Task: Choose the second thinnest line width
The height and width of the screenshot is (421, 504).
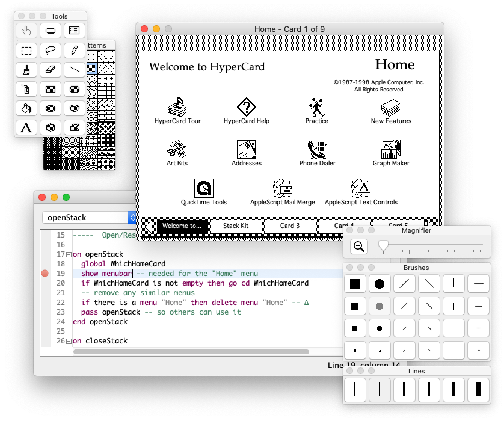Action: 380,390
